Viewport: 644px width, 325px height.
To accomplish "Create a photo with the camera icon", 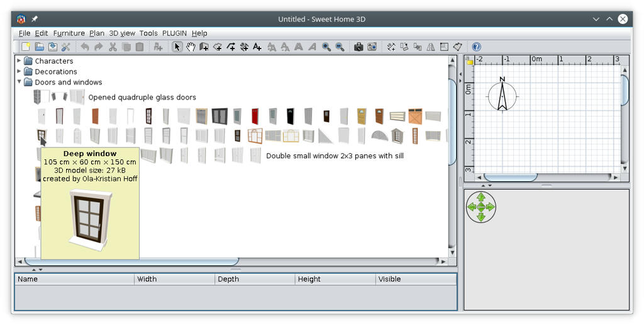I will 358,47.
